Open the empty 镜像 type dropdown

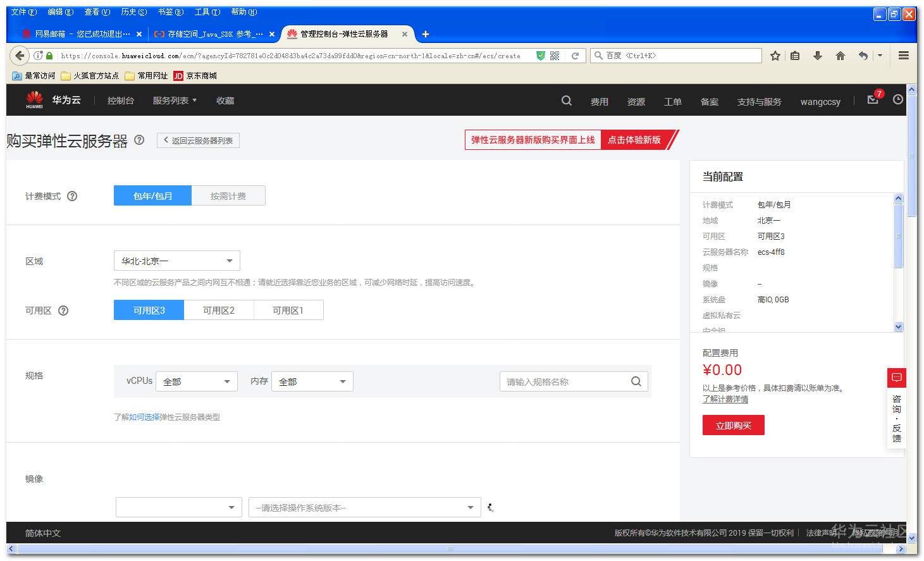[179, 507]
